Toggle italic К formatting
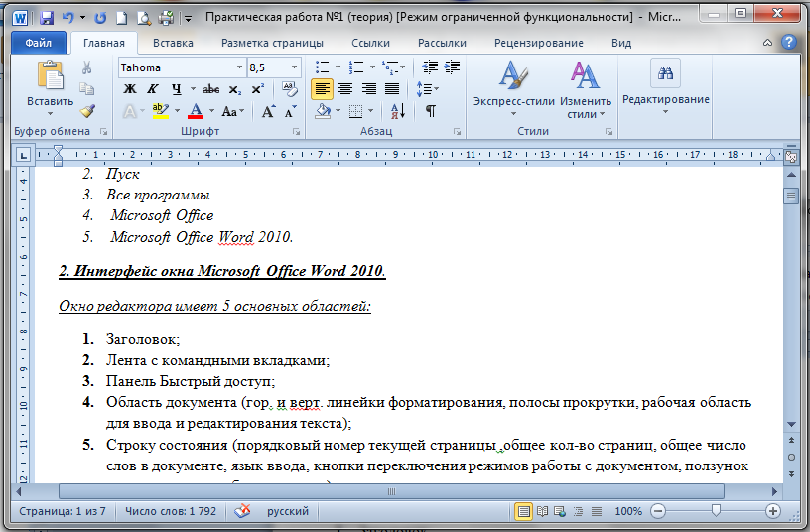 point(153,89)
